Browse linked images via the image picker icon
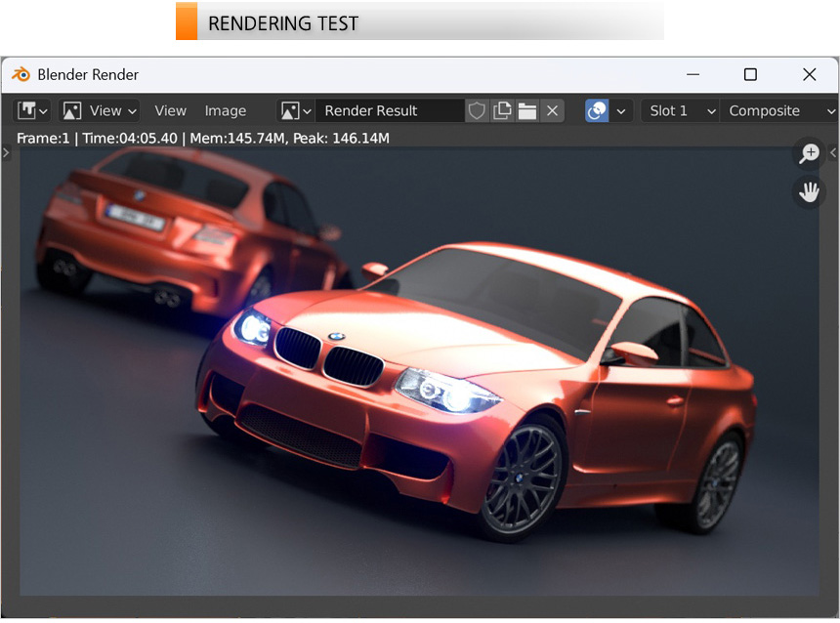840x623 pixels. (296, 111)
